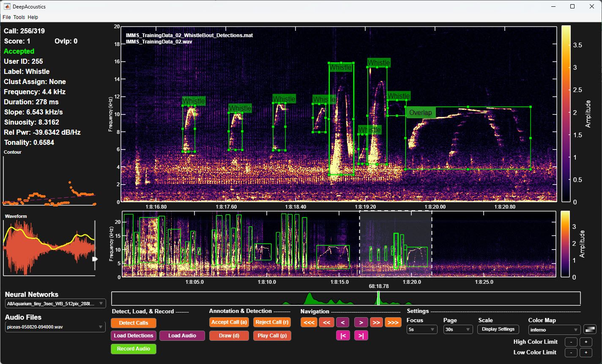
Task: Click the gradient icon beside Color Map
Action: pyautogui.click(x=590, y=329)
